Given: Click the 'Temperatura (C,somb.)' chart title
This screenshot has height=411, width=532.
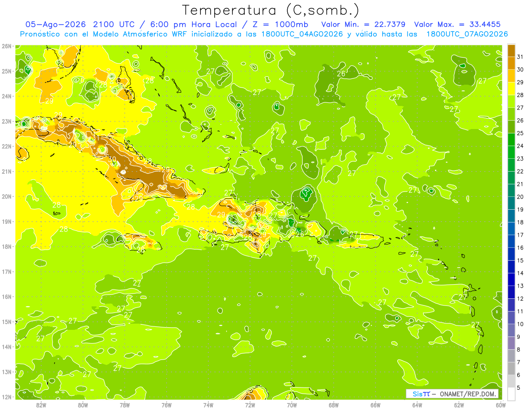Looking at the screenshot, I should point(271,10).
